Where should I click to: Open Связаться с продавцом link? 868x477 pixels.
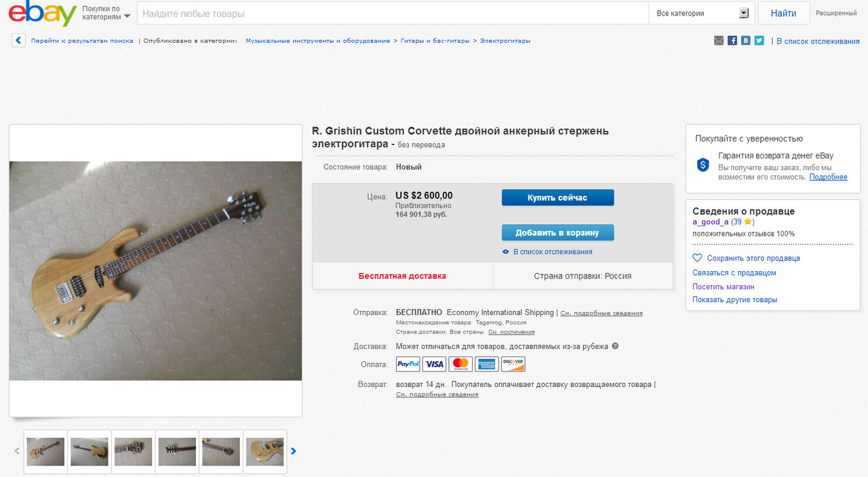point(734,272)
